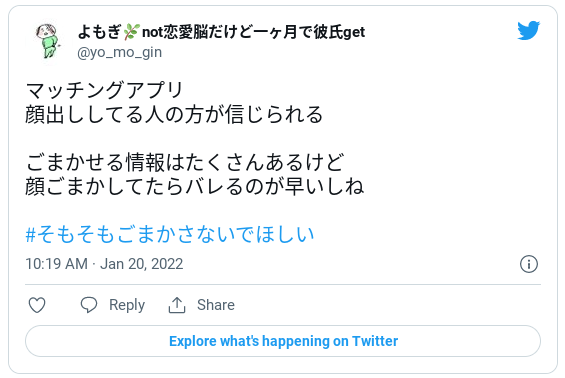Open the tweet info circle icon
The width and height of the screenshot is (565, 378).
529,264
